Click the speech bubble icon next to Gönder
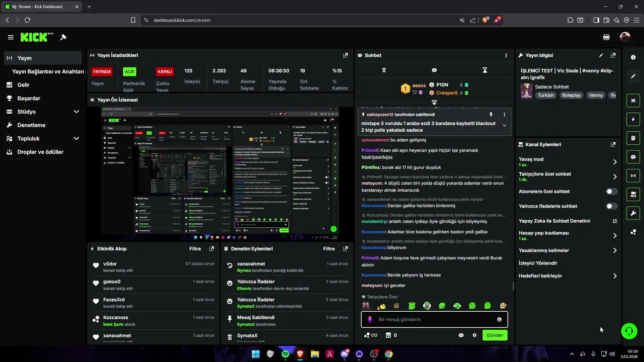 [x=461, y=335]
